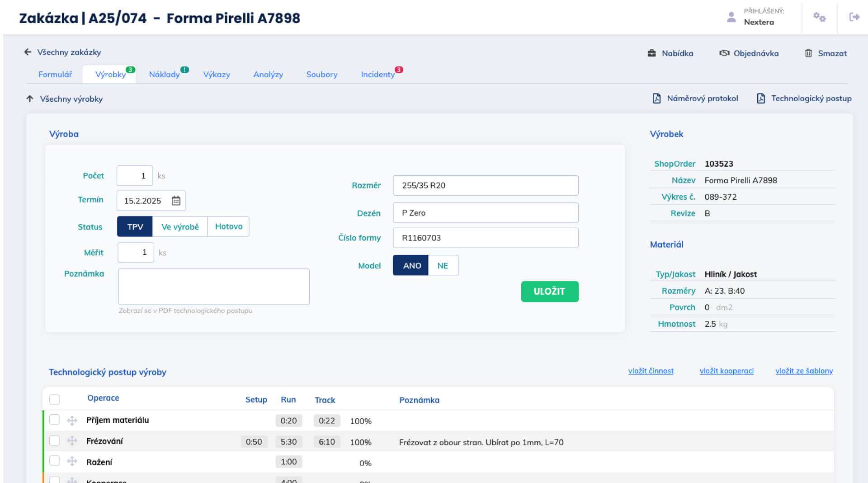Click into the Poznámka text area

pos(214,287)
